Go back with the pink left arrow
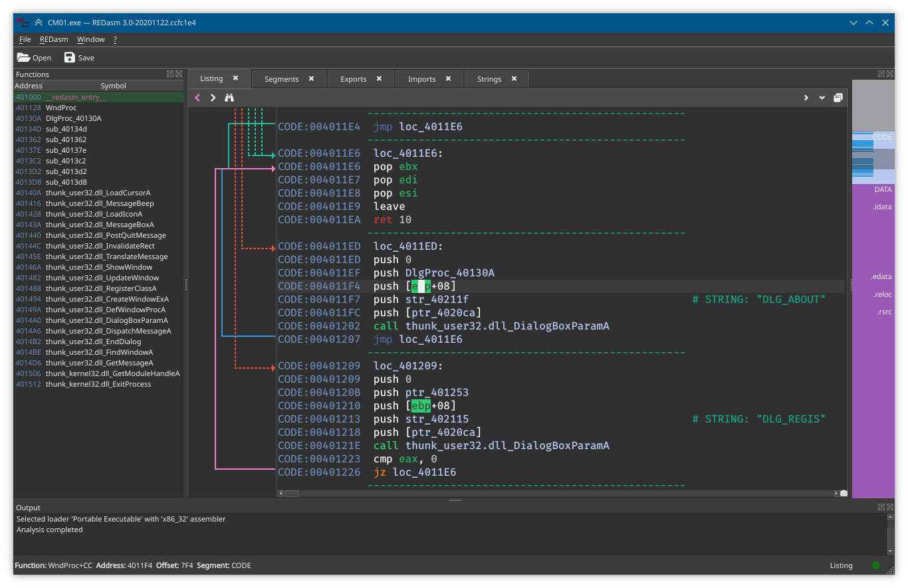The height and width of the screenshot is (588, 908). pyautogui.click(x=197, y=98)
